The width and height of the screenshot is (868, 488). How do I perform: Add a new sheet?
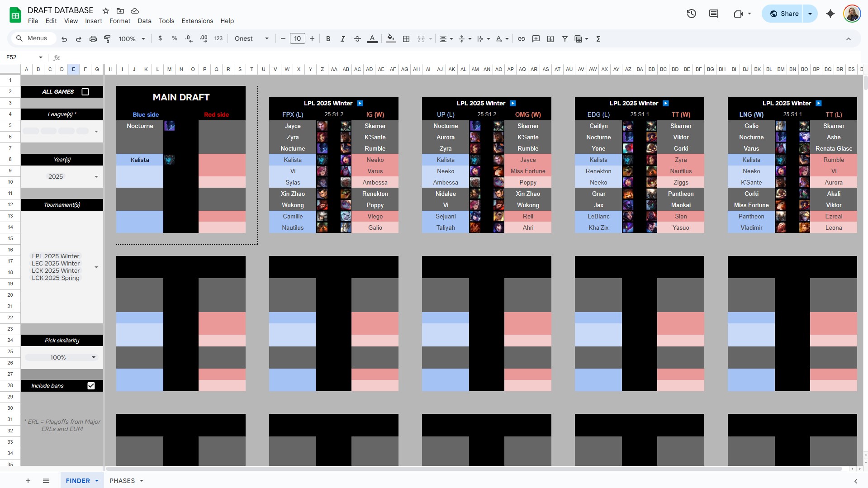coord(28,481)
